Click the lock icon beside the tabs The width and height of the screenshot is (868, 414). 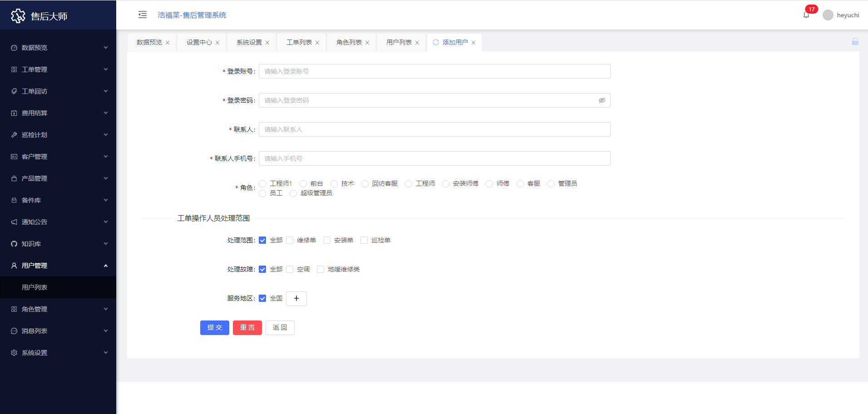[855, 42]
